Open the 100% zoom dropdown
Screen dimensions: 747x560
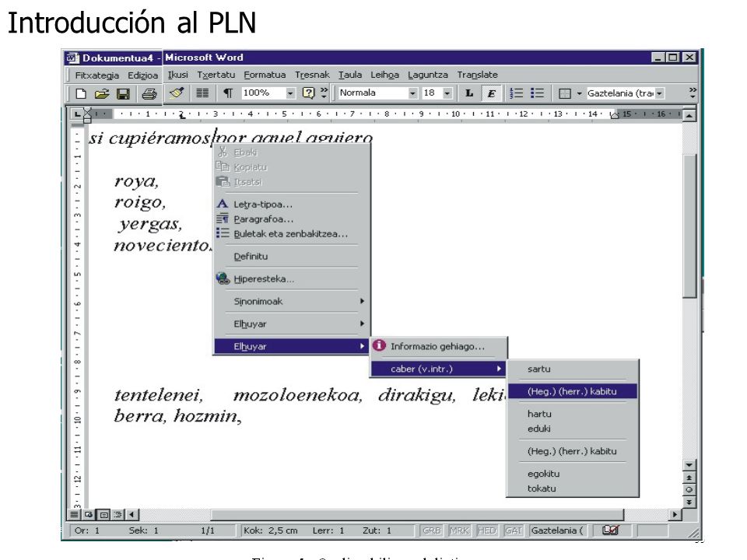(x=290, y=93)
